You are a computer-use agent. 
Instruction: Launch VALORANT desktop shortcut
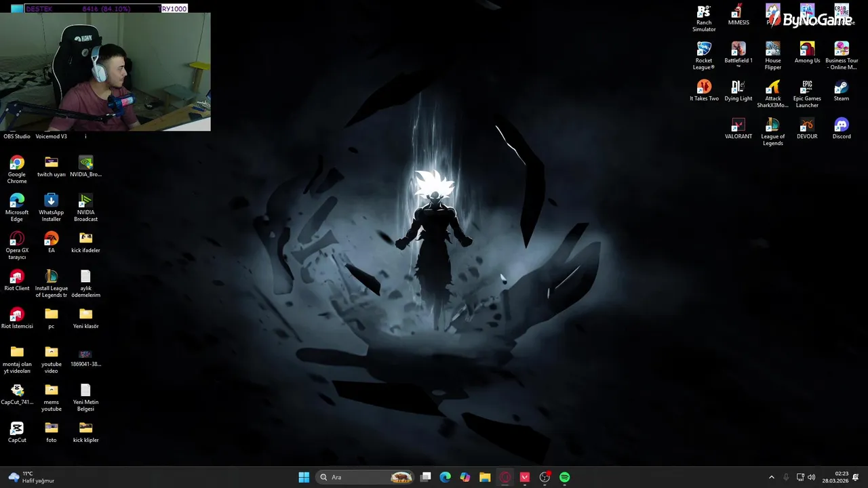tap(738, 128)
